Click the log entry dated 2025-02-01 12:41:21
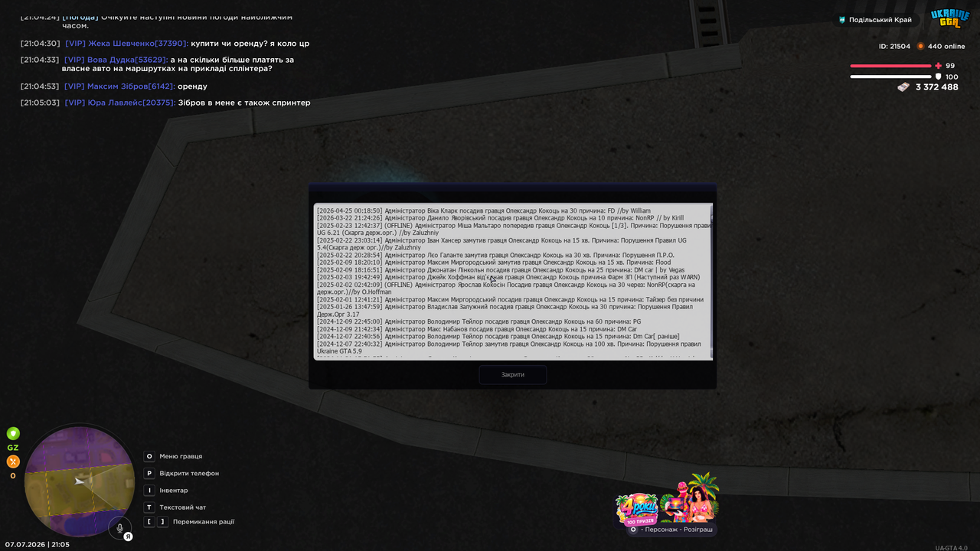 510,300
